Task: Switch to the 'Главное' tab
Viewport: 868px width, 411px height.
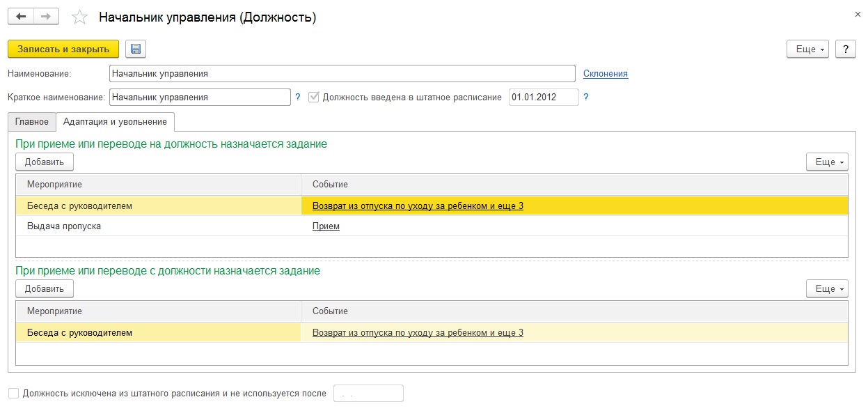Action: (32, 122)
